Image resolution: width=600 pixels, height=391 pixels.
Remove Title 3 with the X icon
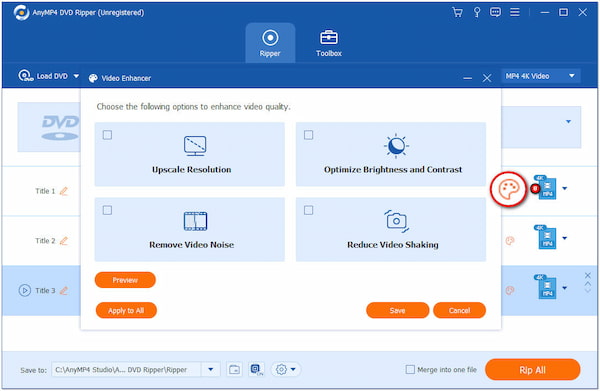587,275
